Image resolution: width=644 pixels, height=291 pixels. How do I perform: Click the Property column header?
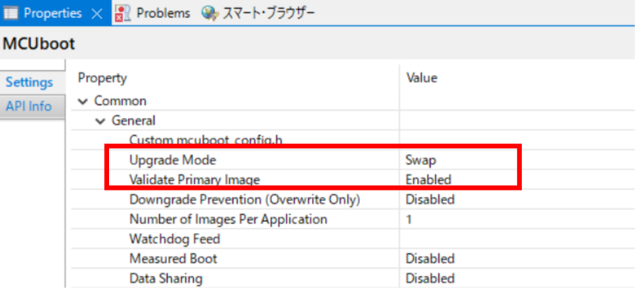tap(103, 78)
